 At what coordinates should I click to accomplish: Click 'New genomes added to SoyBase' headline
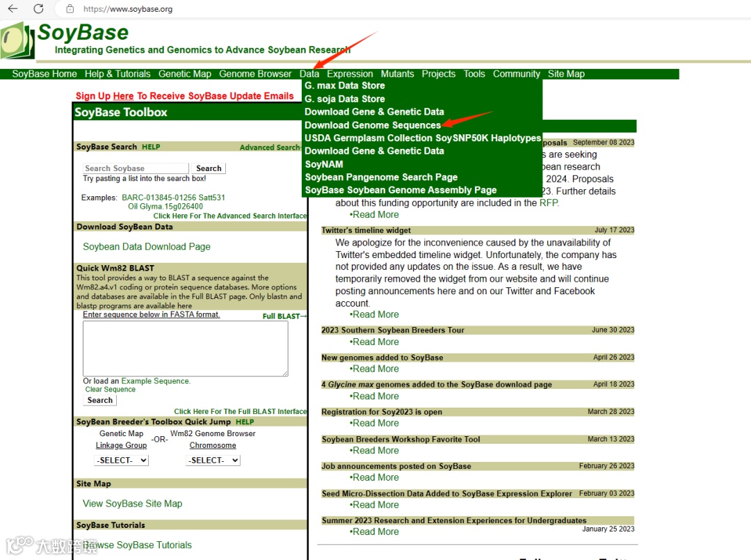pos(382,358)
